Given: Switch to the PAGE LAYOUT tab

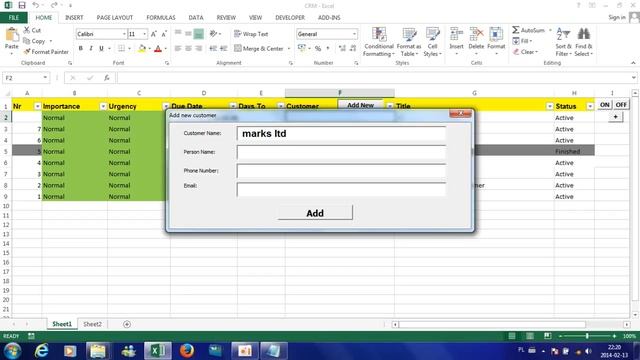Looking at the screenshot, I should (115, 18).
